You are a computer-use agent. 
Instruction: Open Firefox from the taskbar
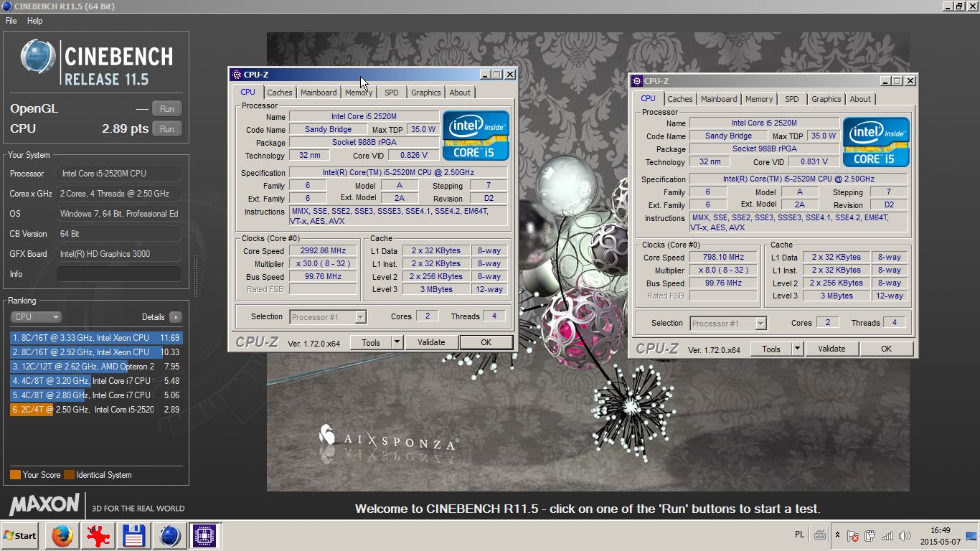pyautogui.click(x=62, y=535)
